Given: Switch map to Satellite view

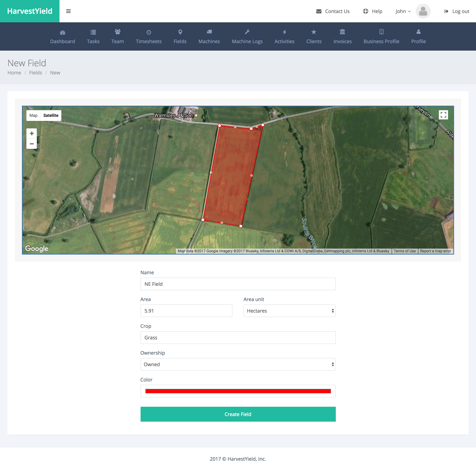Looking at the screenshot, I should tap(51, 115).
